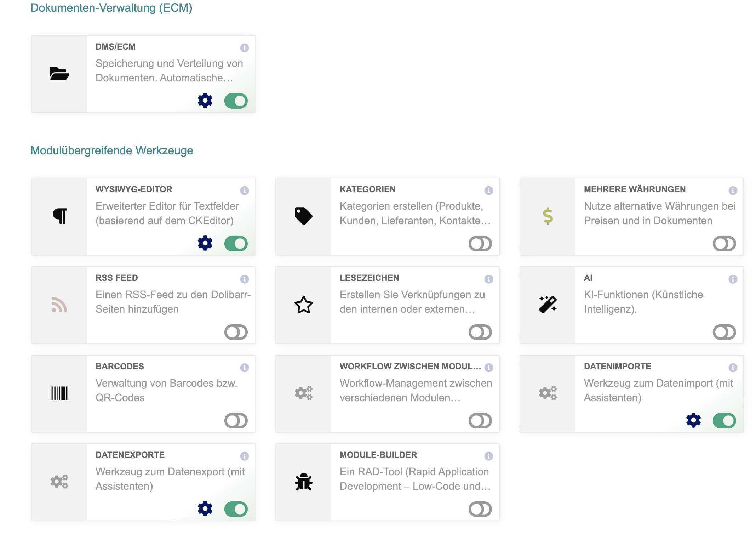This screenshot has width=756, height=534.
Task: Click the dollar sign currency icon
Action: click(x=548, y=216)
